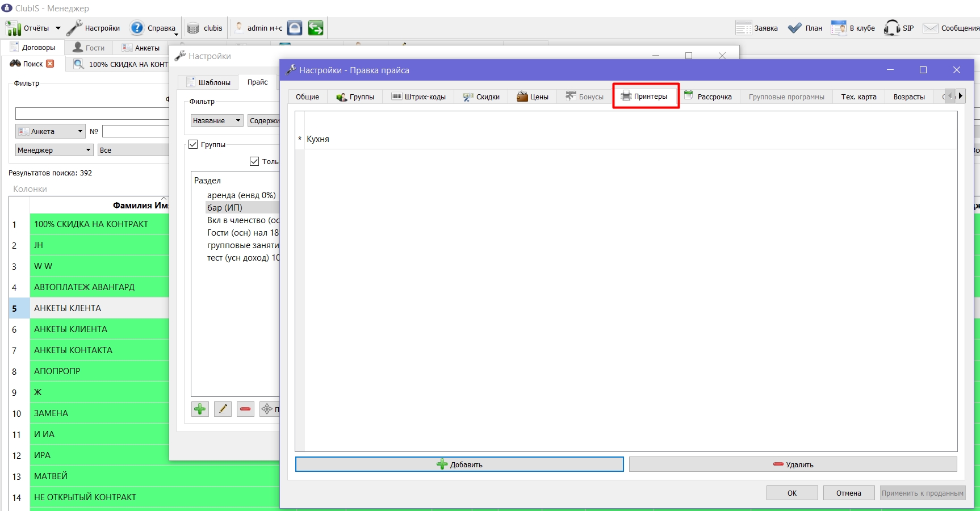Switch to the Рассрочка tab

(708, 97)
